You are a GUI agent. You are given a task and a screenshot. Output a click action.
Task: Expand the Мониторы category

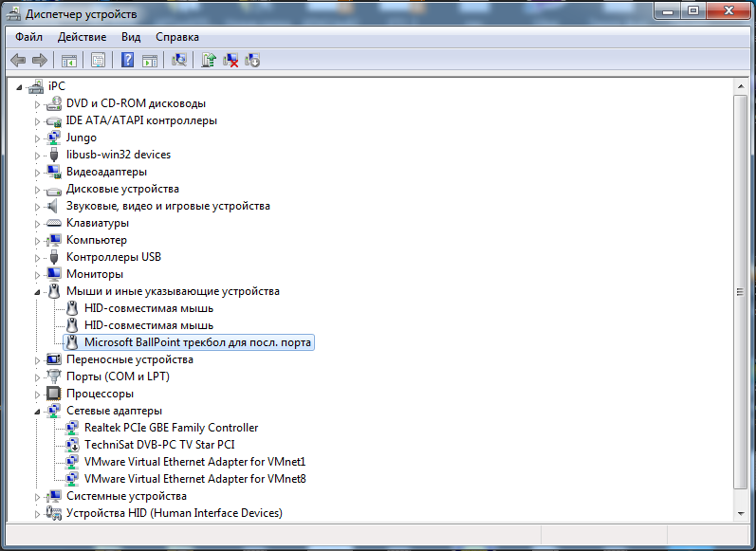(x=37, y=275)
